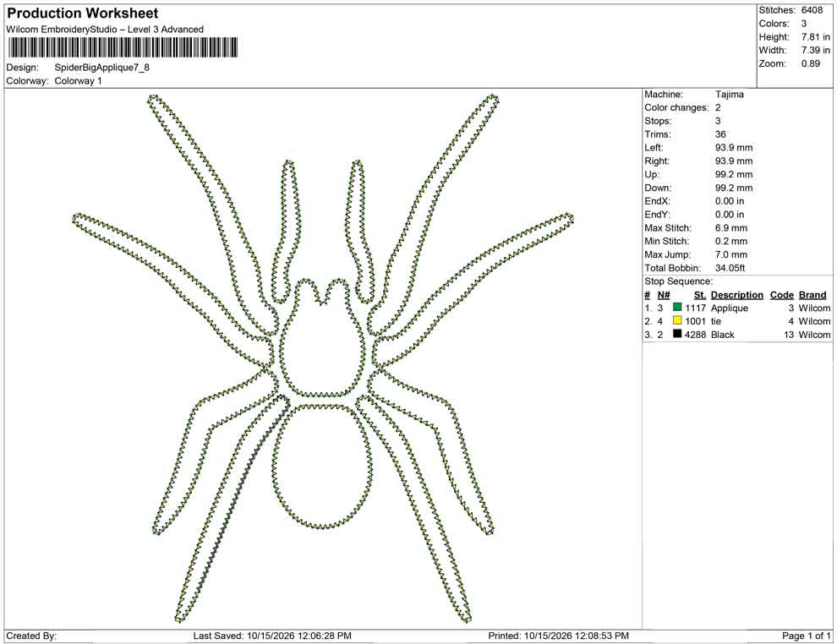Click the 'Applique' description in row 1

pyautogui.click(x=730, y=308)
